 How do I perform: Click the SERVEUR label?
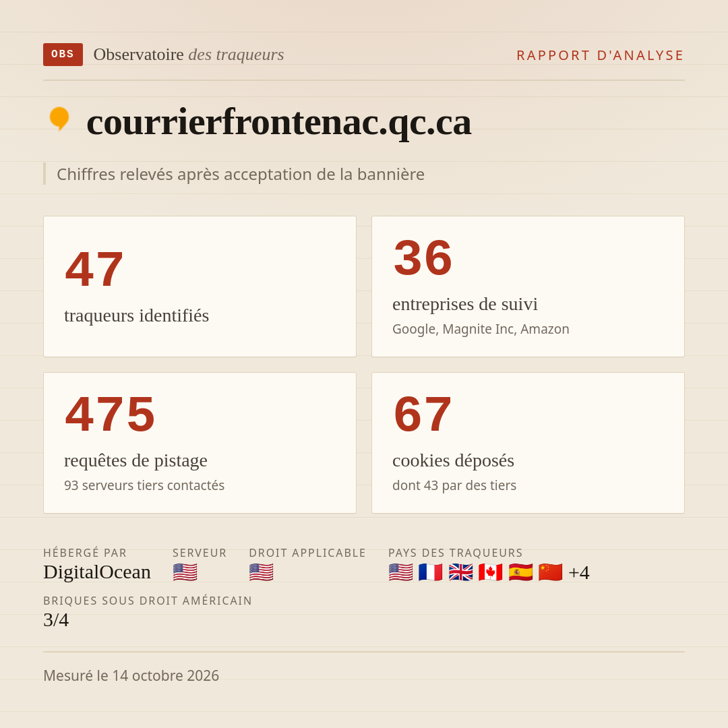(x=200, y=553)
